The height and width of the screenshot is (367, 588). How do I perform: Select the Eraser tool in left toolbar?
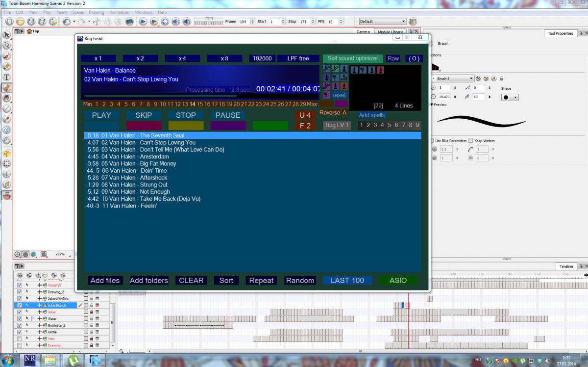(7, 87)
